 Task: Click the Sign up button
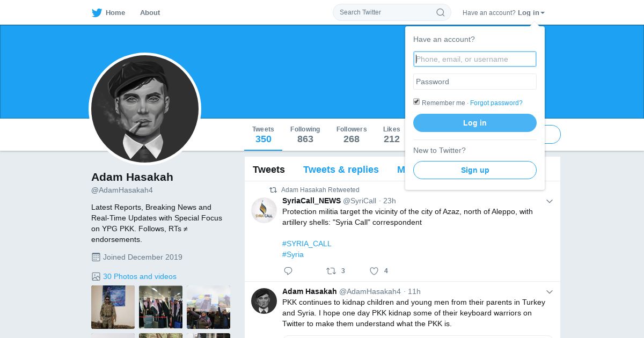(474, 170)
